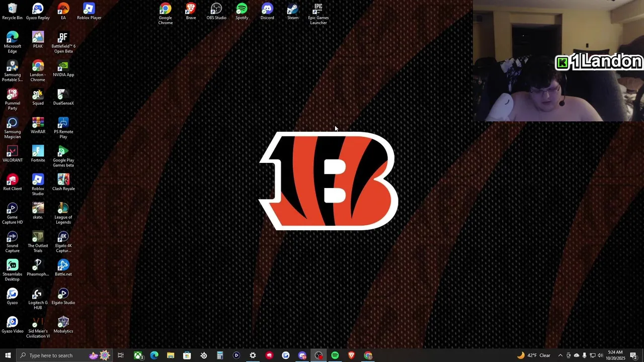Open the notification center icon

pyautogui.click(x=633, y=355)
